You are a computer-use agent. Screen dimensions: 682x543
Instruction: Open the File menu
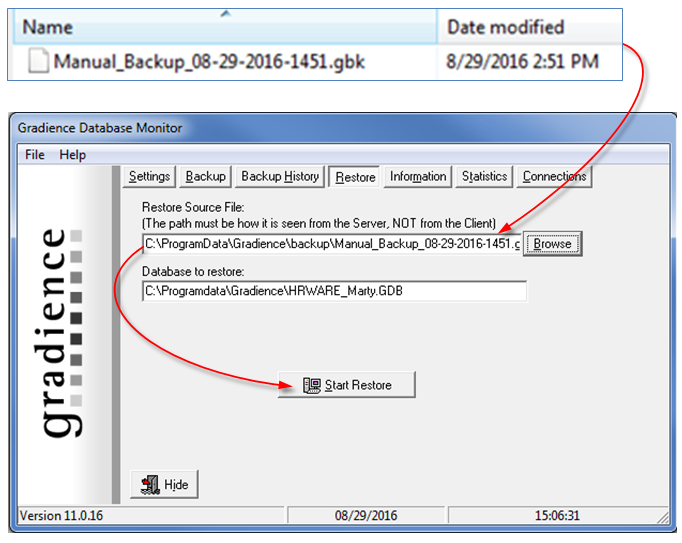click(x=35, y=155)
